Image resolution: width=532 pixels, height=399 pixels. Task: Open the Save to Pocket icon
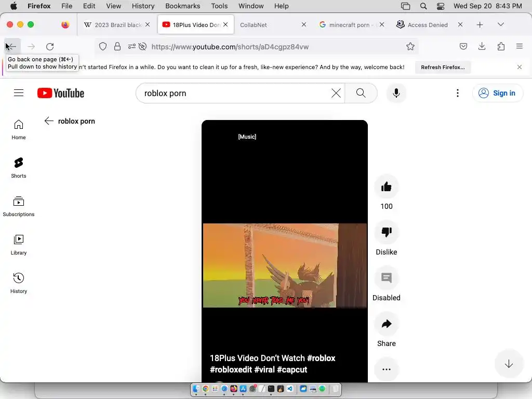click(x=463, y=46)
